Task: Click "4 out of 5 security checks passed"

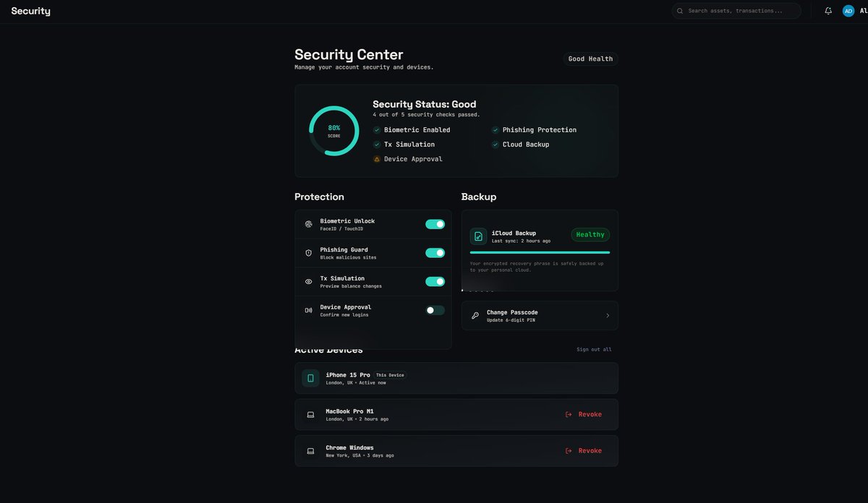Action: [426, 115]
